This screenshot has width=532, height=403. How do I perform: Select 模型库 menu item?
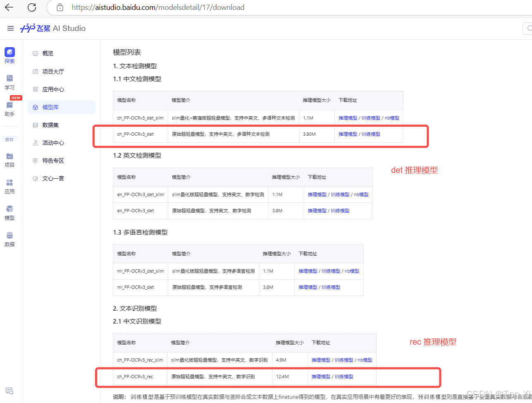pyautogui.click(x=62, y=107)
